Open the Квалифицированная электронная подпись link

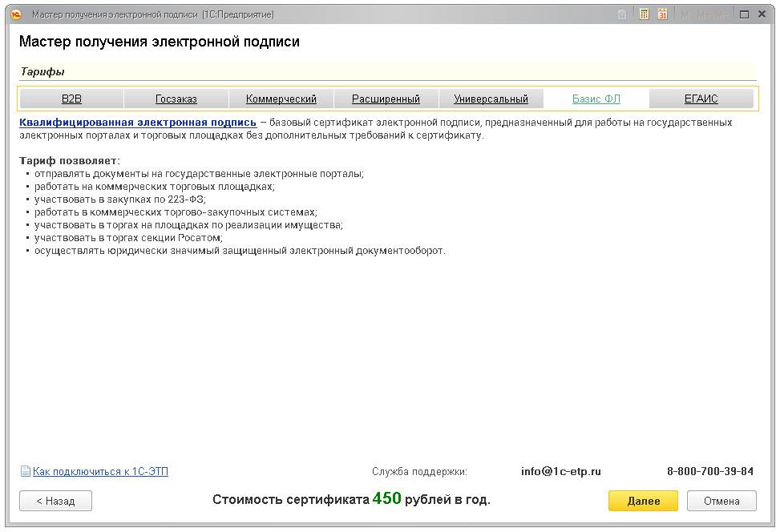(138, 123)
